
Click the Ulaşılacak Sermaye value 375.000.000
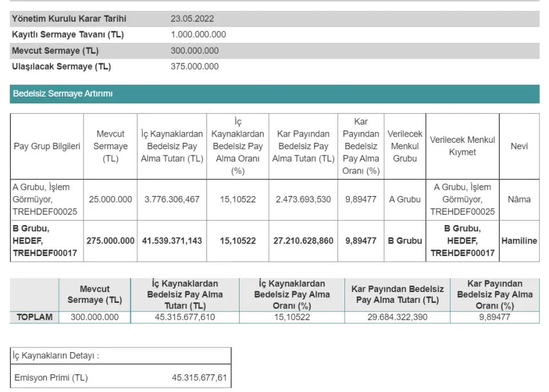point(194,67)
